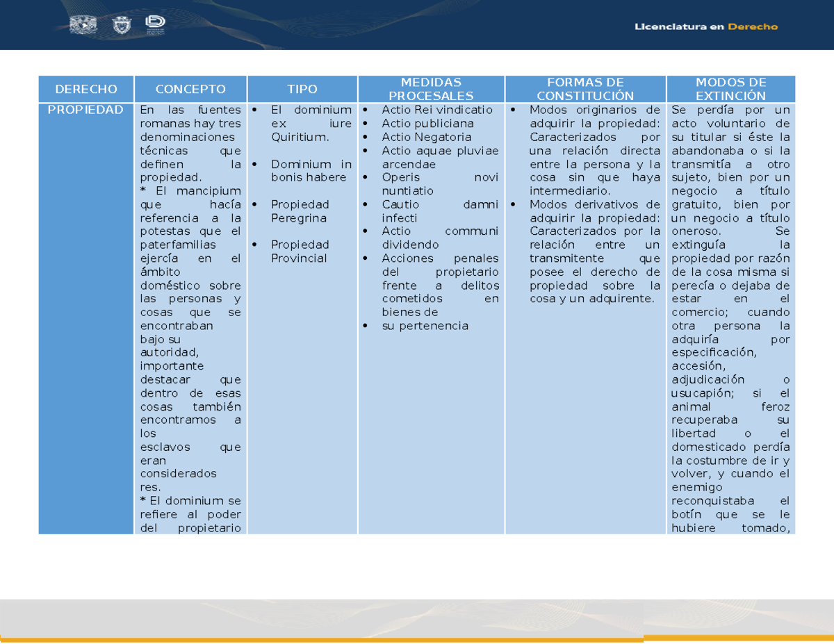Click the 'MEDIDAS PROCESALES' header cell
This screenshot has width=834, height=644.
pos(432,88)
